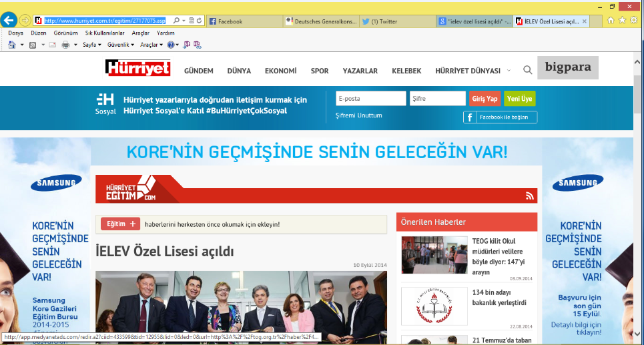Click the Giriş Yap button
The height and width of the screenshot is (345, 644).
[x=485, y=99]
